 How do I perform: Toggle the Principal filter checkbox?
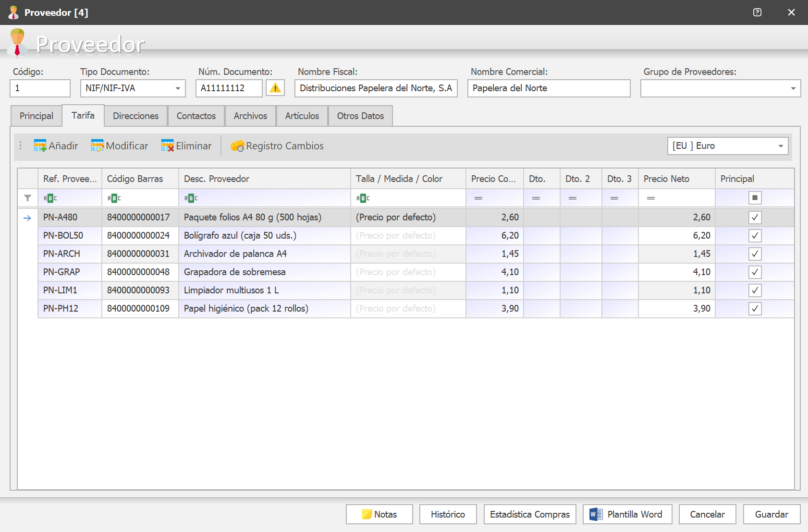(x=755, y=198)
